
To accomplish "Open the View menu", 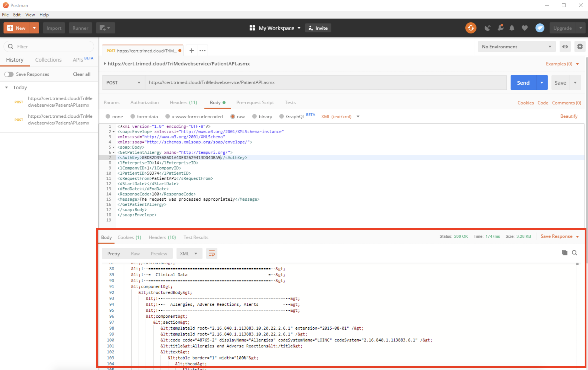I will tap(30, 15).
